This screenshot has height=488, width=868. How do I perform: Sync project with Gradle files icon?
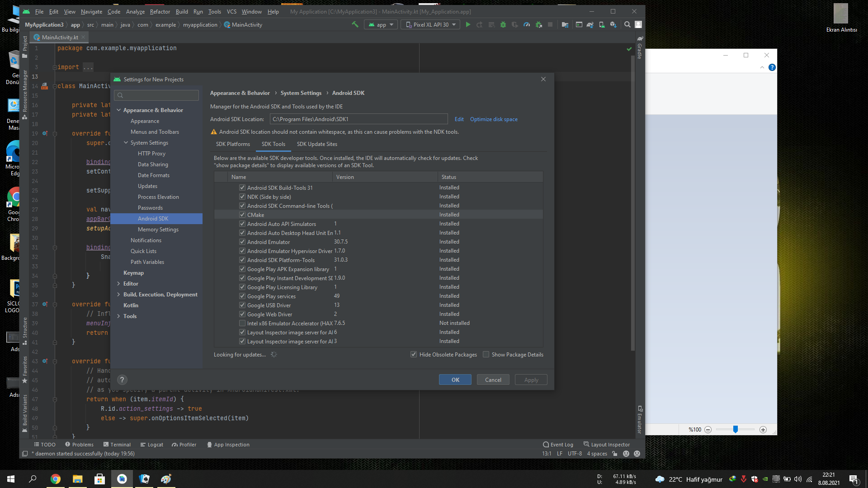pyautogui.click(x=590, y=24)
